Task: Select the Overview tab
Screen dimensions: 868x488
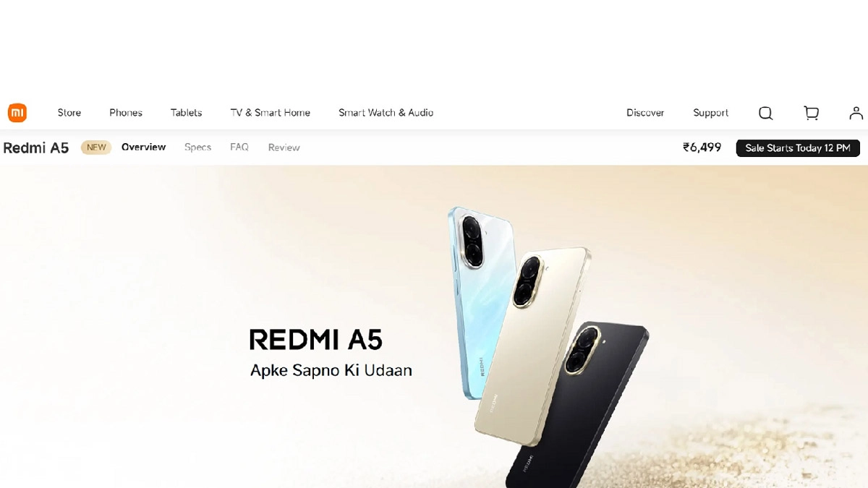Action: (x=144, y=147)
